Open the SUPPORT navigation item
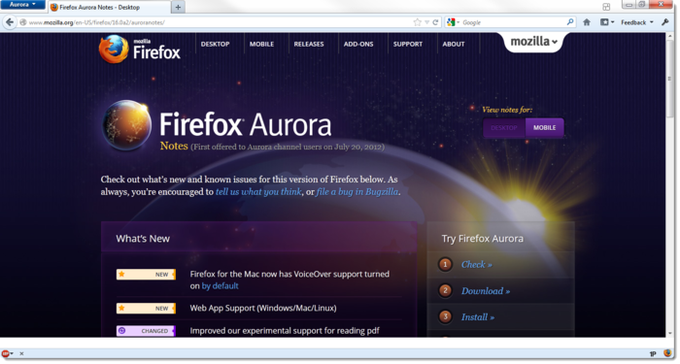Viewport: 680px width, 364px height. tap(408, 44)
